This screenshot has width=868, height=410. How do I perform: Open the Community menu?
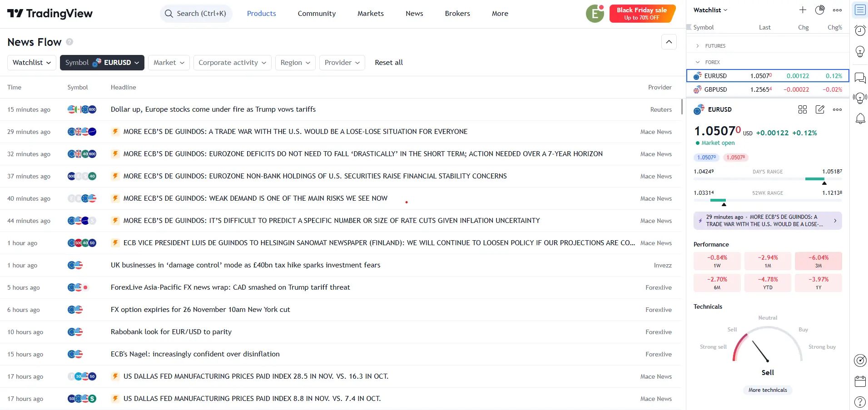click(x=317, y=14)
